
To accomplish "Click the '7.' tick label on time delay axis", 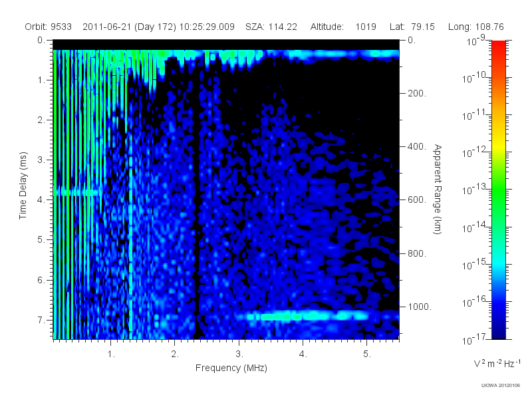I will (41, 320).
